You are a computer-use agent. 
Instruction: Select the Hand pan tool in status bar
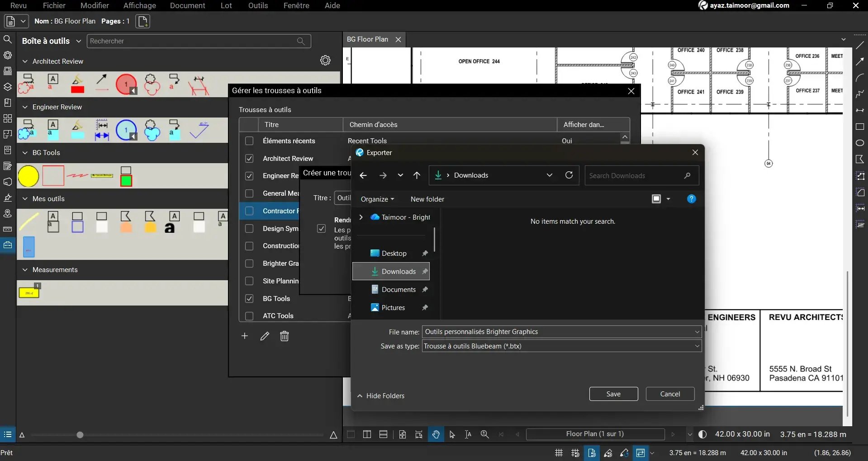436,434
